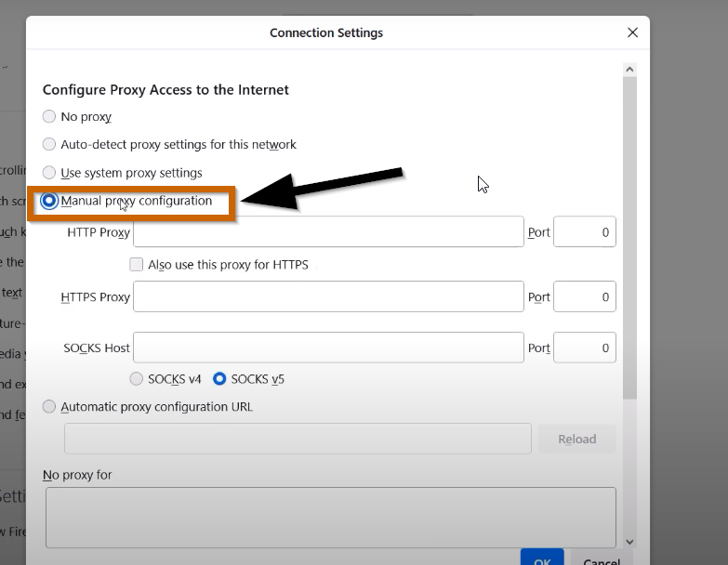
Task: Select SOCKS v4 option
Action: point(136,379)
